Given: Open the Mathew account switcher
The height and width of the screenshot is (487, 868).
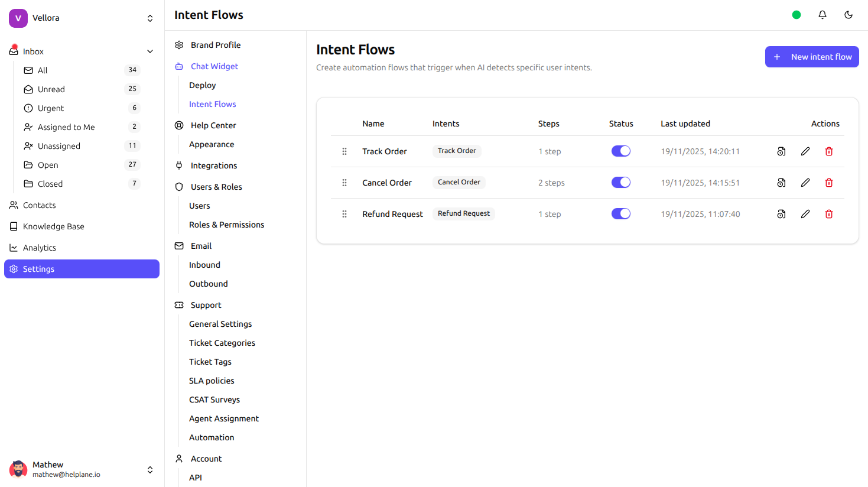Looking at the screenshot, I should point(150,469).
